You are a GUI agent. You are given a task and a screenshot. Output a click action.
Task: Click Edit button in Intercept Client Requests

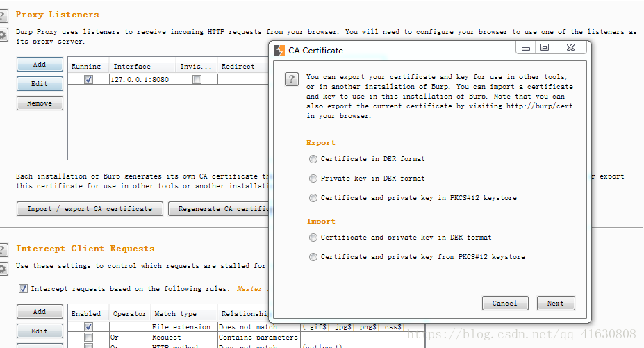click(40, 331)
